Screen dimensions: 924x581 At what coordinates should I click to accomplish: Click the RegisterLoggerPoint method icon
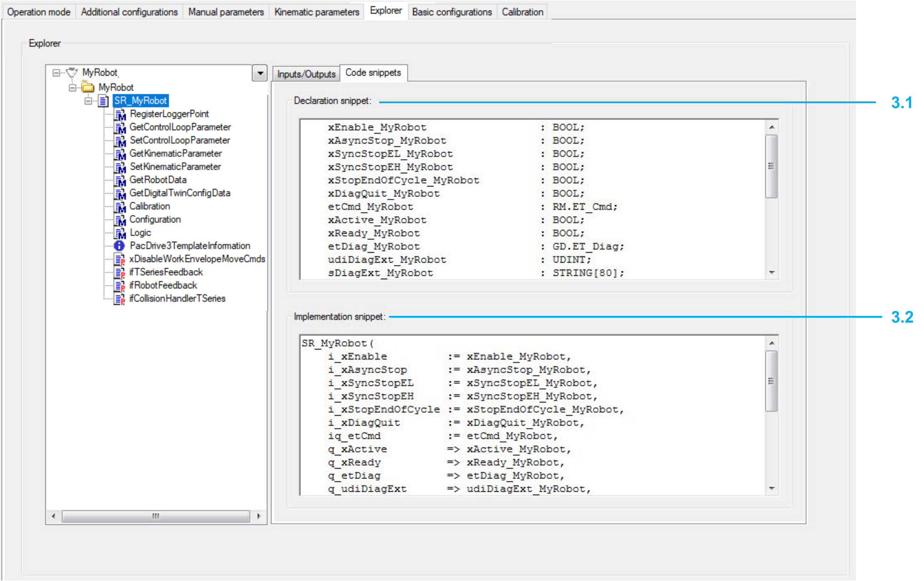click(120, 114)
